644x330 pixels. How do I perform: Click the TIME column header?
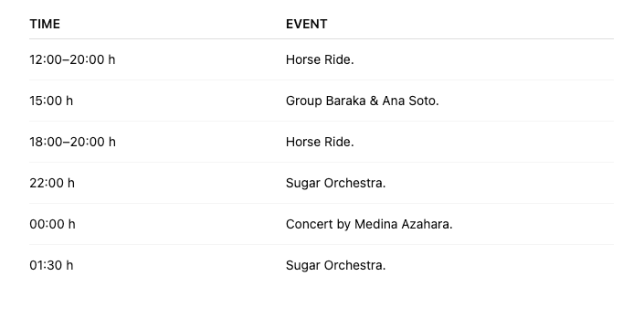click(45, 24)
